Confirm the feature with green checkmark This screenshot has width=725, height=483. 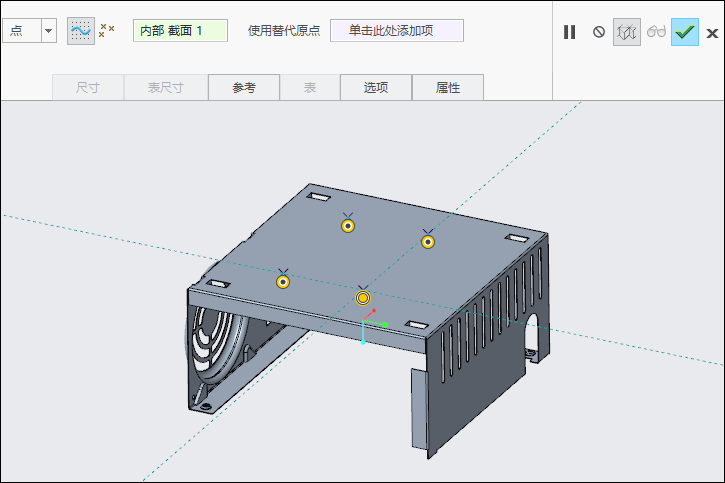685,32
